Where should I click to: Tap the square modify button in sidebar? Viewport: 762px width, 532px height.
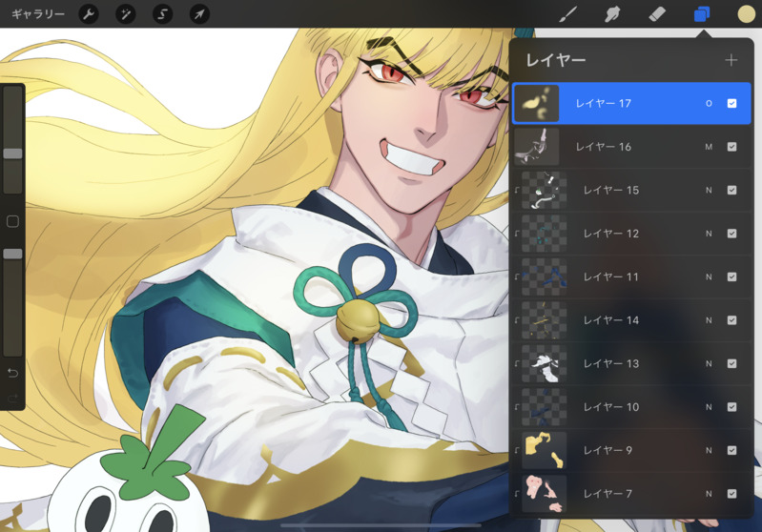click(x=12, y=221)
